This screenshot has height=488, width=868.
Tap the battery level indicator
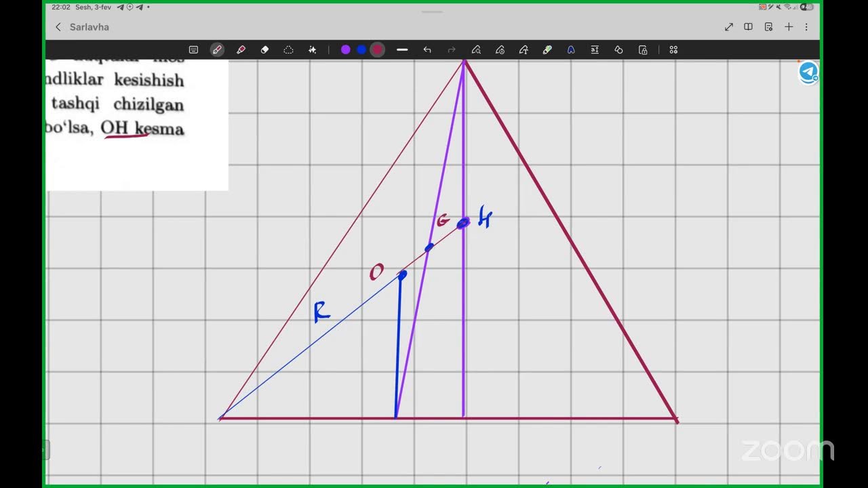tap(807, 7)
